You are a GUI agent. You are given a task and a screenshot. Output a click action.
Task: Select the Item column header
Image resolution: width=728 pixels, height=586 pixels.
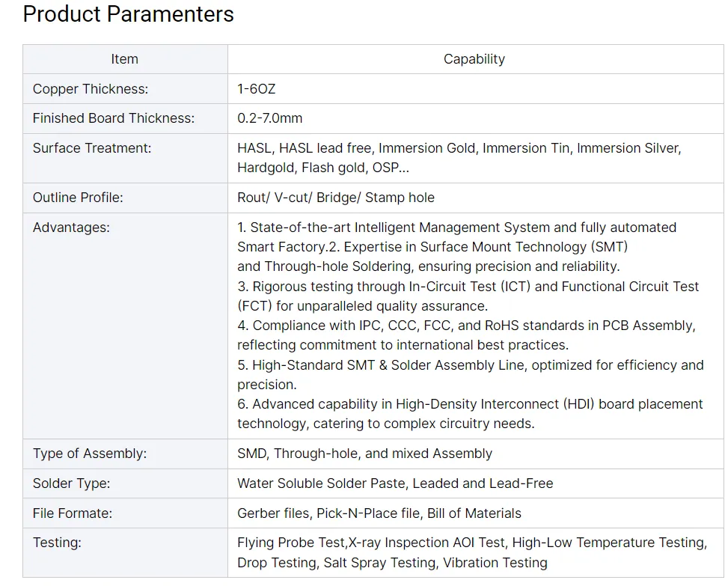[124, 59]
